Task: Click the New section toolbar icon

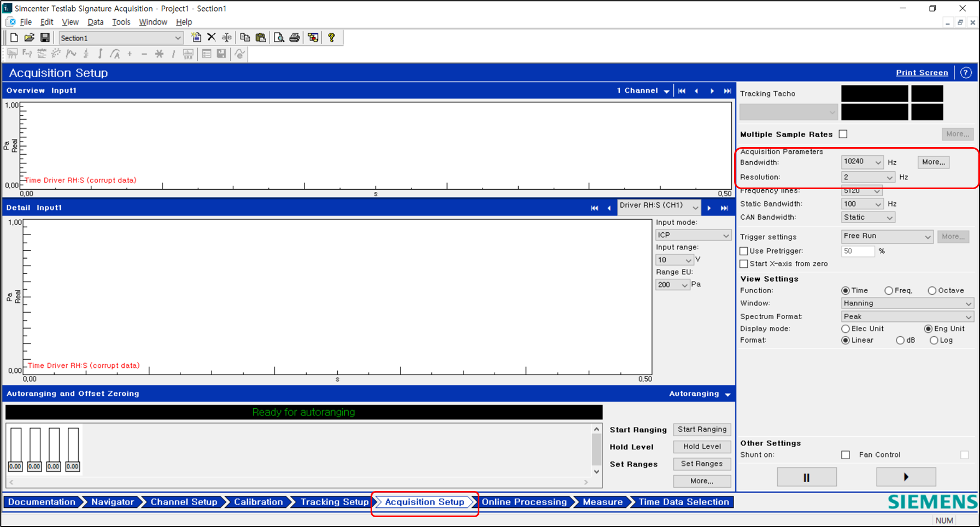Action: (196, 38)
